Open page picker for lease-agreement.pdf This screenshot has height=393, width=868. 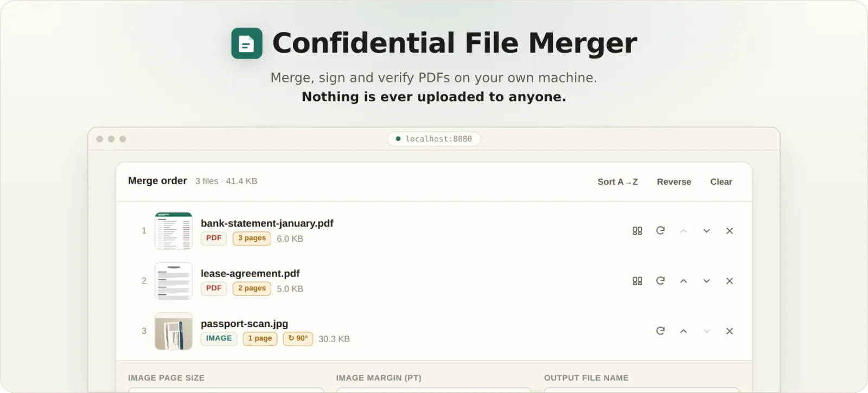pyautogui.click(x=637, y=281)
